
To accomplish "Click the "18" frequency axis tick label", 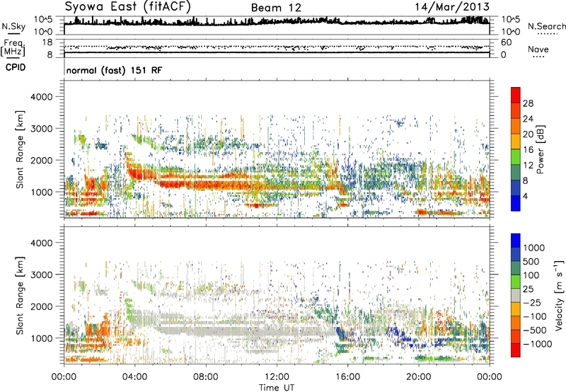I will click(x=47, y=42).
